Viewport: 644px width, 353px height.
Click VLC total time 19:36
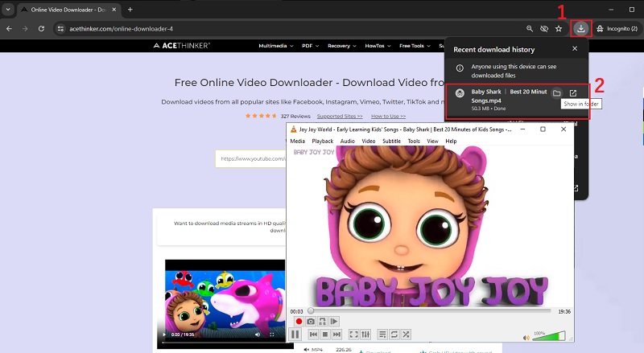click(x=564, y=311)
